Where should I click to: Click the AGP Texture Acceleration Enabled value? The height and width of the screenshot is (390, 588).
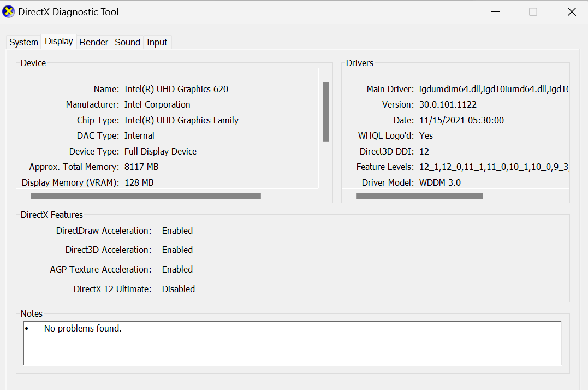pos(177,269)
